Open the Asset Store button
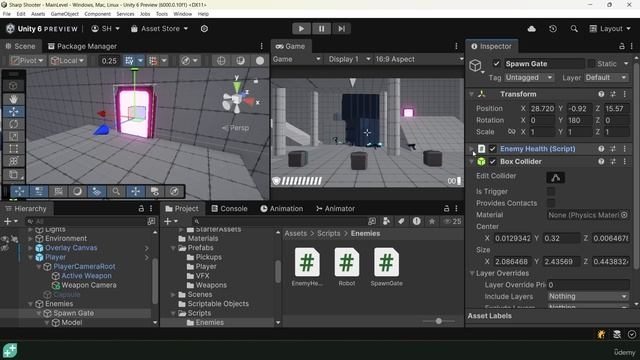The width and height of the screenshot is (640, 360). click(160, 29)
